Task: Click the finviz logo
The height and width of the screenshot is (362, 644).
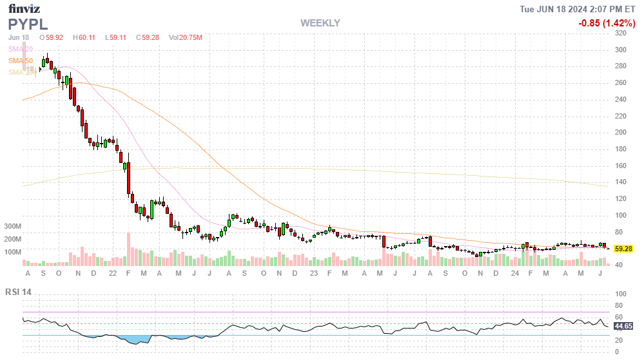Action: pyautogui.click(x=24, y=9)
